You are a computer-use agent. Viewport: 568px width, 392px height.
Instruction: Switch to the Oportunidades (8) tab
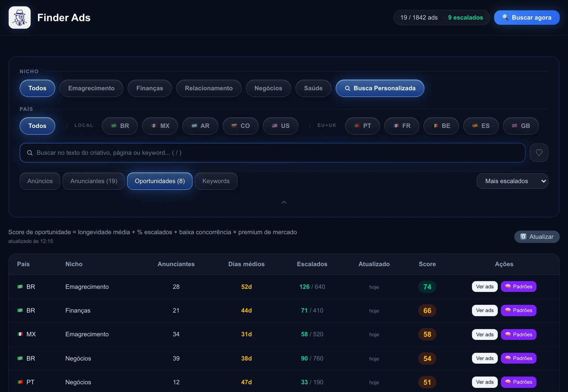(x=160, y=181)
